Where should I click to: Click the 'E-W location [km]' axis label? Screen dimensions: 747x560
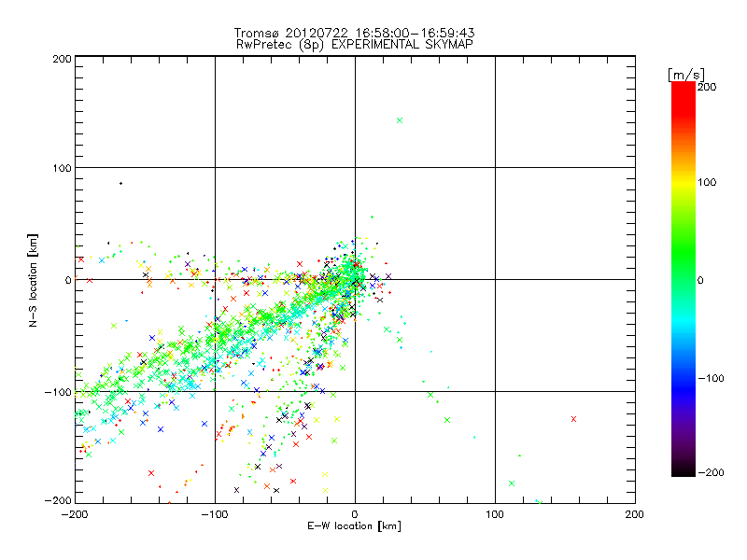[x=354, y=526]
